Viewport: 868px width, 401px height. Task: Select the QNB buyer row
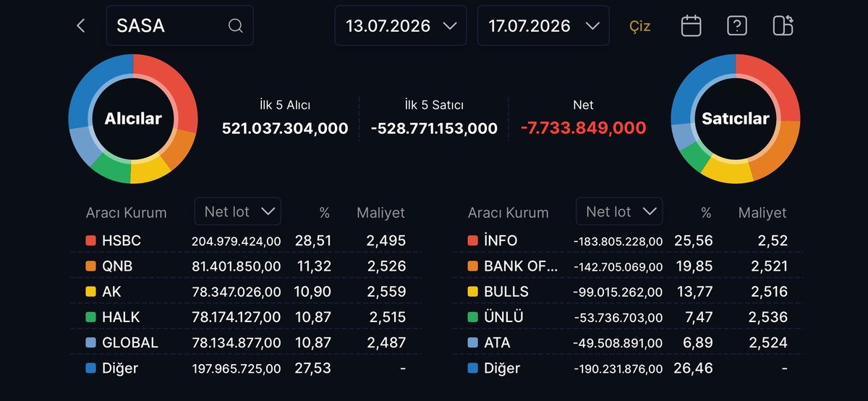tap(246, 266)
